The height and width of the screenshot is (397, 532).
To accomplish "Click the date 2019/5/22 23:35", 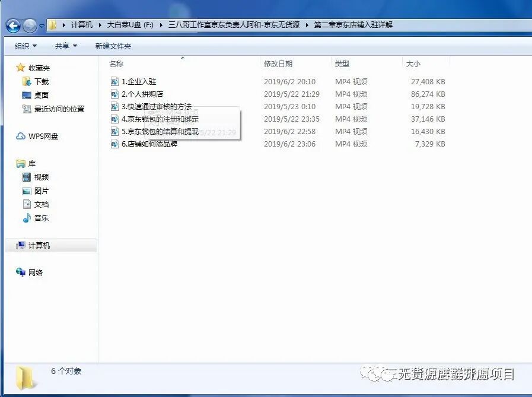I will 292,119.
